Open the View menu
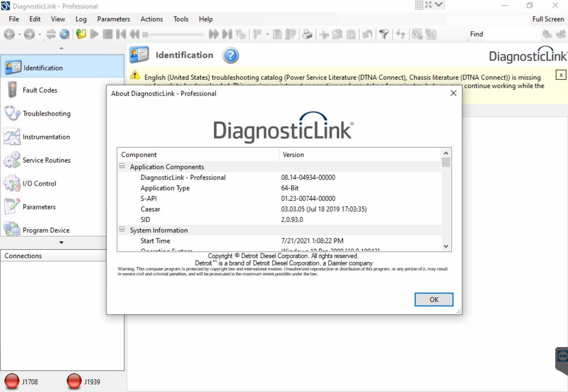This screenshot has width=568, height=392. (58, 19)
